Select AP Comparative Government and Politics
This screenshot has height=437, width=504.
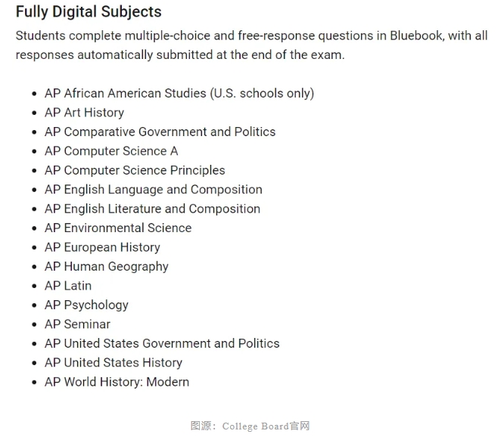[160, 132]
